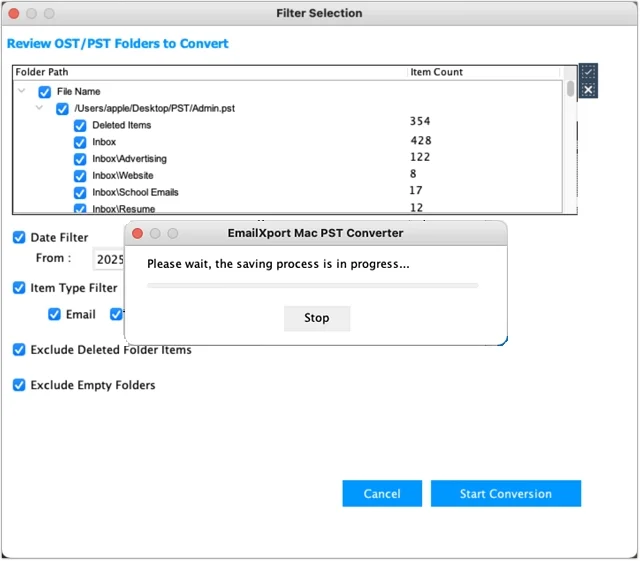This screenshot has height=561, width=640.
Task: Uncheck Inbox\School Emails checkbox
Action: (80, 192)
